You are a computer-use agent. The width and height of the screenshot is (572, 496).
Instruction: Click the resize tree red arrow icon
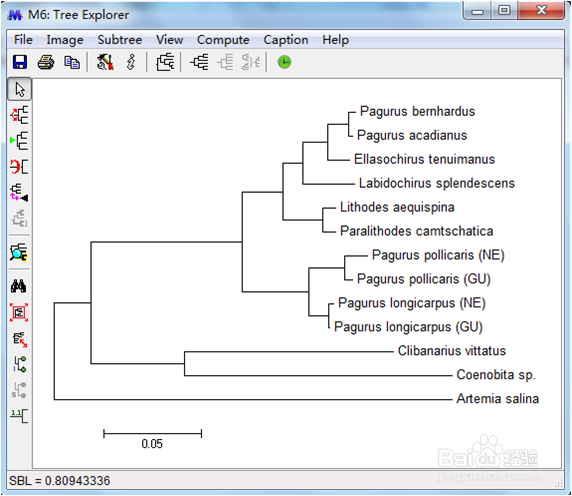click(x=20, y=339)
